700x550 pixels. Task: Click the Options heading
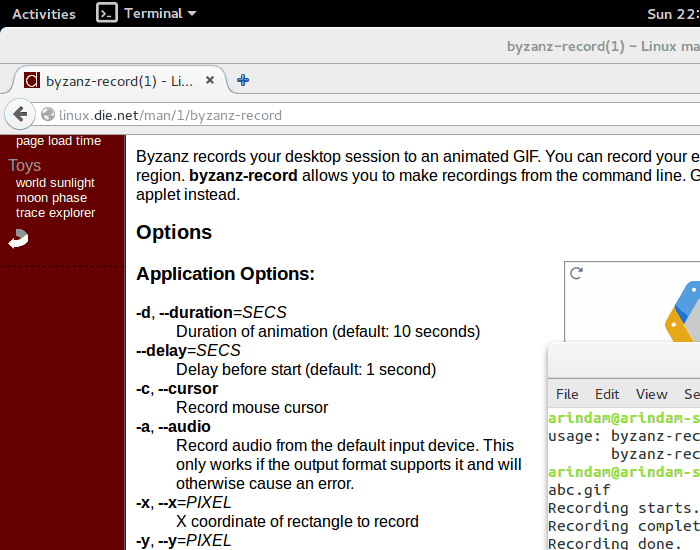(174, 232)
